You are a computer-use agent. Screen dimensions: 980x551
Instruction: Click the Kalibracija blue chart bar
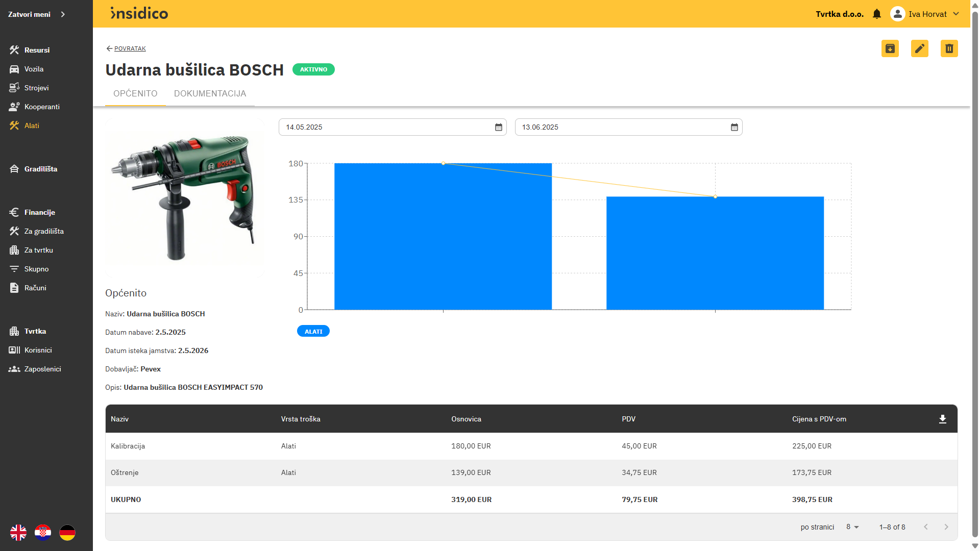pyautogui.click(x=443, y=236)
